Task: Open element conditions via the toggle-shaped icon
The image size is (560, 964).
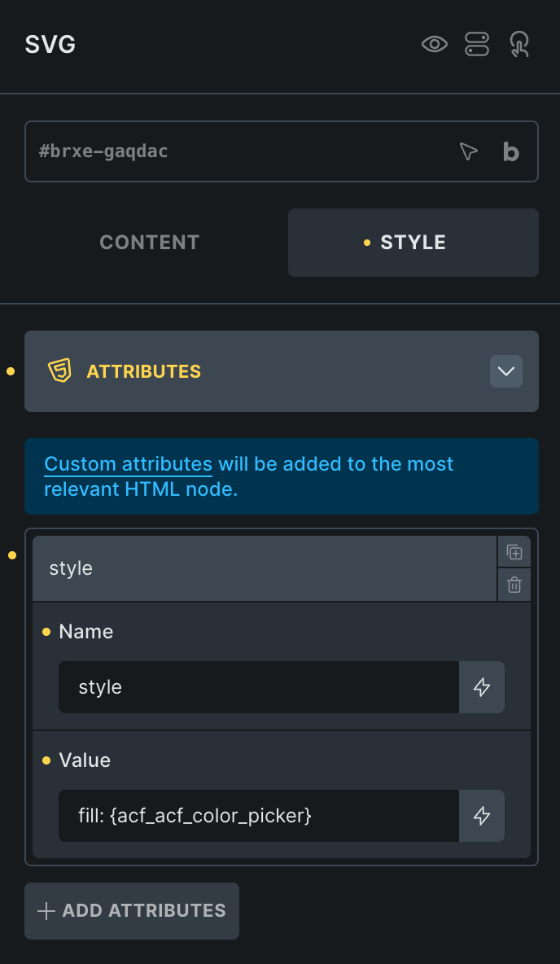Action: [x=477, y=44]
